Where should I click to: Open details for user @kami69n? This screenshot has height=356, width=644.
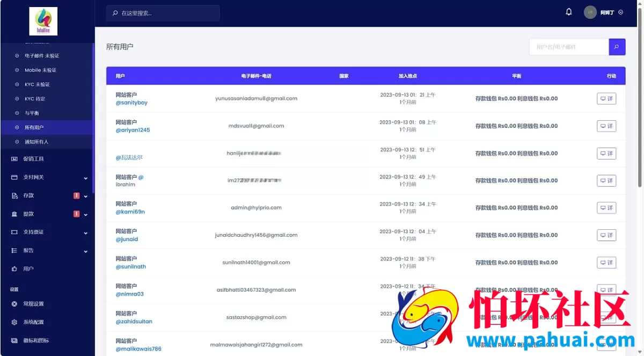(x=606, y=208)
